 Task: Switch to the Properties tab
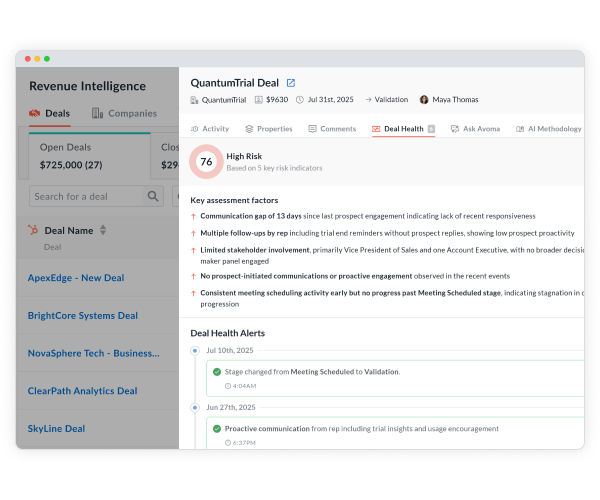(x=269, y=129)
